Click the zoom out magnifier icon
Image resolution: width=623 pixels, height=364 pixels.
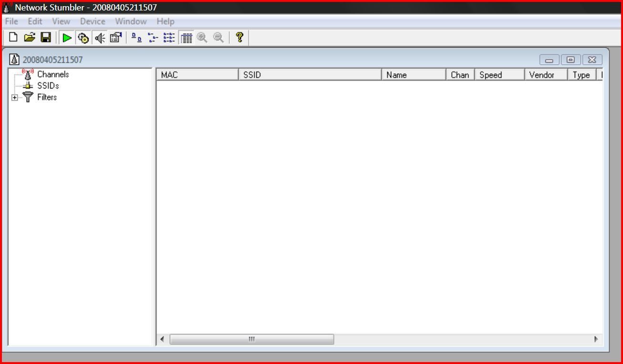(218, 38)
